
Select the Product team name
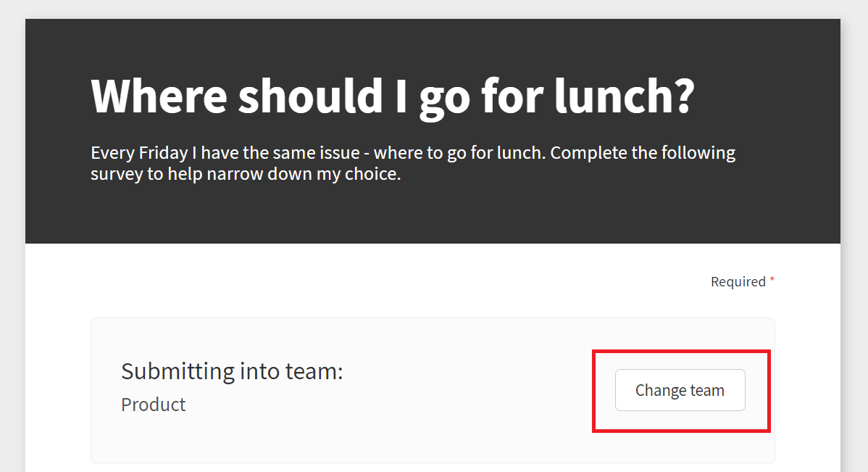[154, 405]
